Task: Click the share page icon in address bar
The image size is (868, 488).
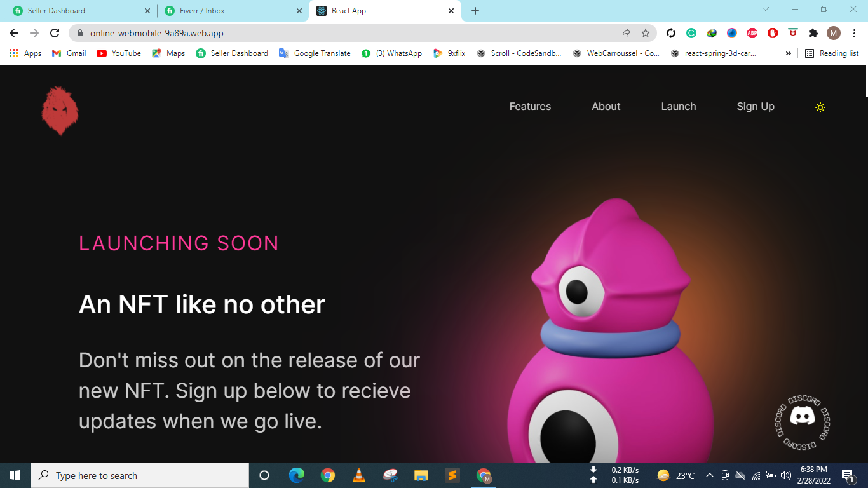Action: [625, 33]
